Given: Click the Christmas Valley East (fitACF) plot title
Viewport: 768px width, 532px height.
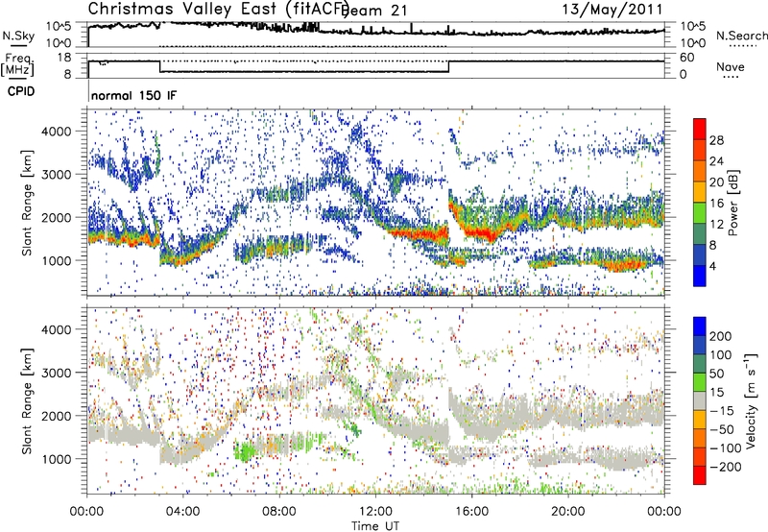Looking at the screenshot, I should click(219, 10).
